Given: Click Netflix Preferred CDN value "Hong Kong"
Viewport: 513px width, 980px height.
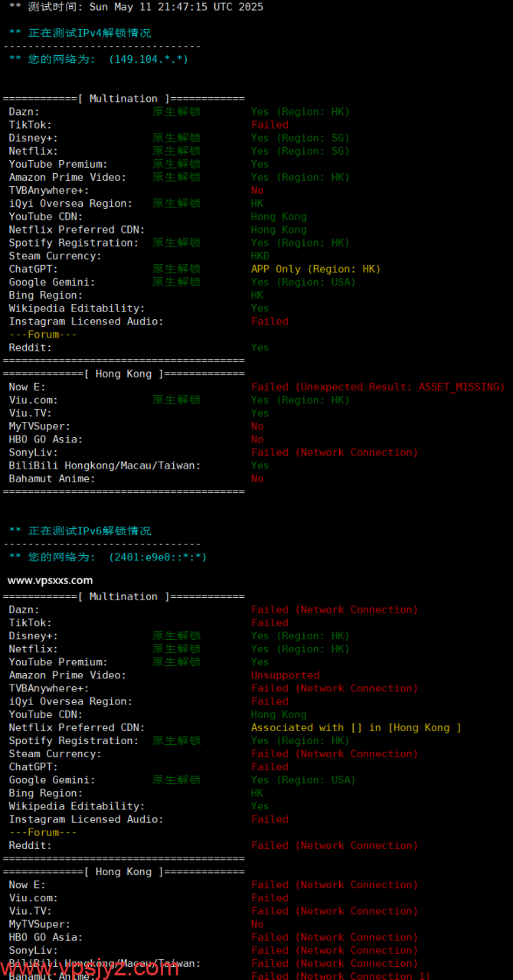Looking at the screenshot, I should click(279, 230).
